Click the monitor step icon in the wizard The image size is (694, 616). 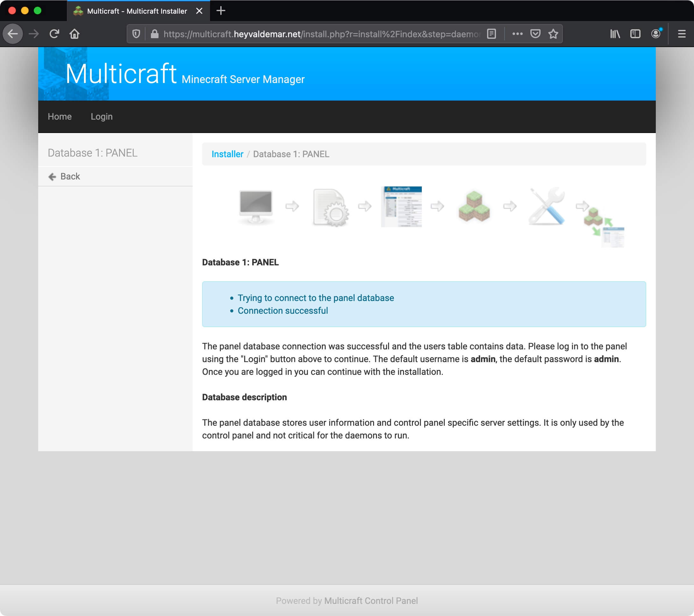click(256, 206)
